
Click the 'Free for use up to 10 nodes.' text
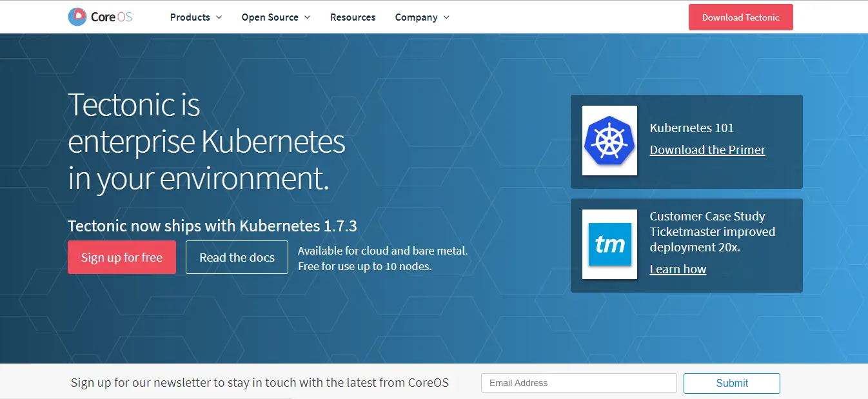365,266
